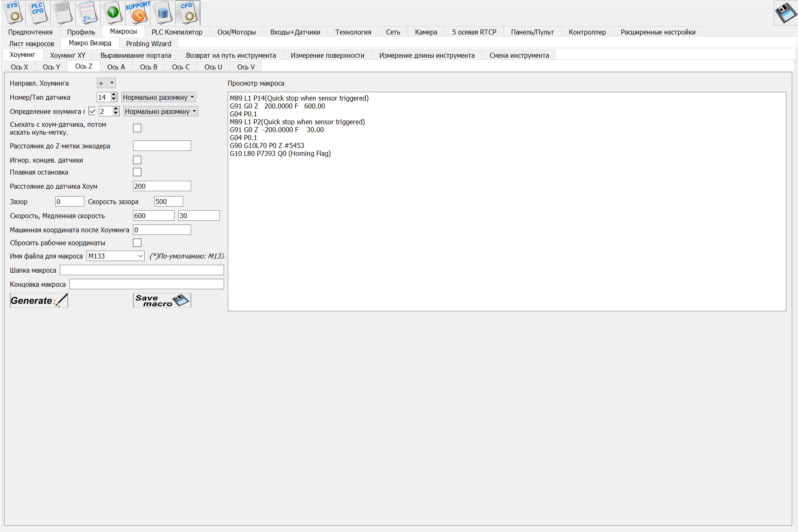Switch to the 'Ось X' tab
Screen dimensions: 798x532
(20, 67)
